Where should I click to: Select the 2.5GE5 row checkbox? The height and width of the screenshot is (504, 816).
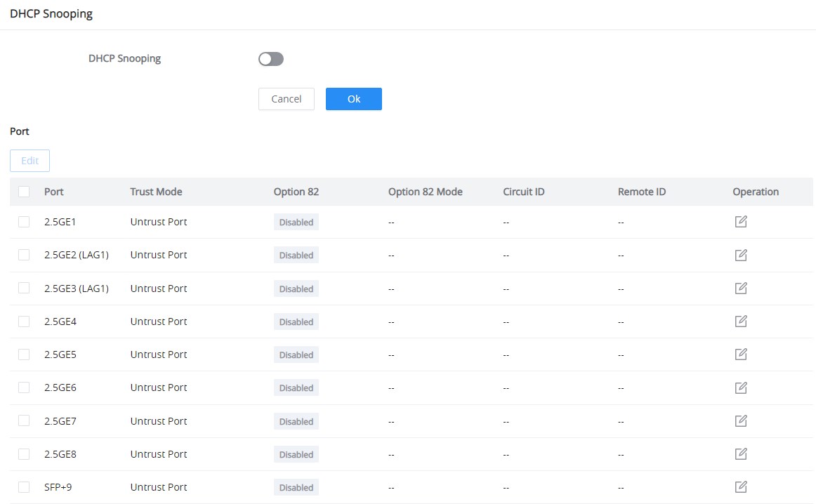(x=24, y=354)
